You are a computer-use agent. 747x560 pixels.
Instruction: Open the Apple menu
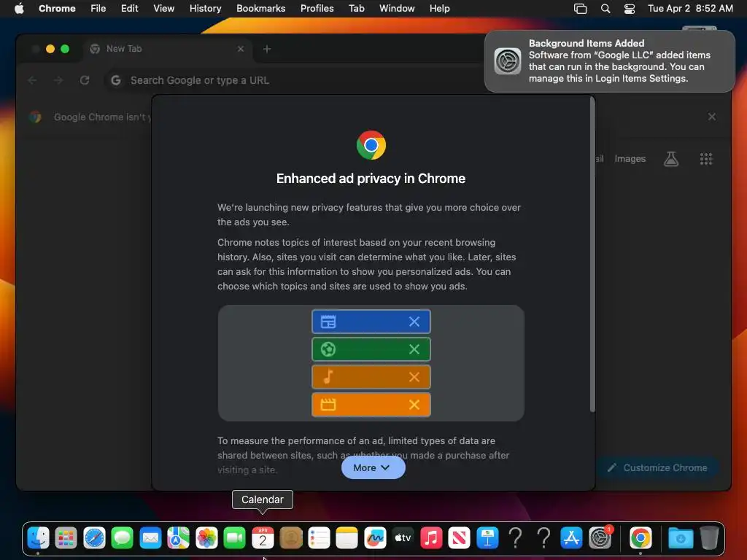click(19, 8)
